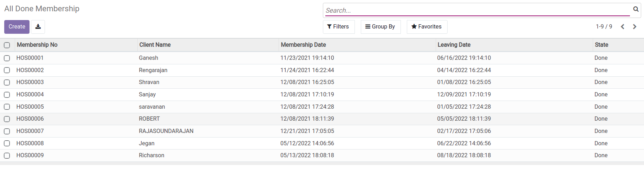Open the Favorites star menu
The height and width of the screenshot is (172, 644).
tap(427, 27)
